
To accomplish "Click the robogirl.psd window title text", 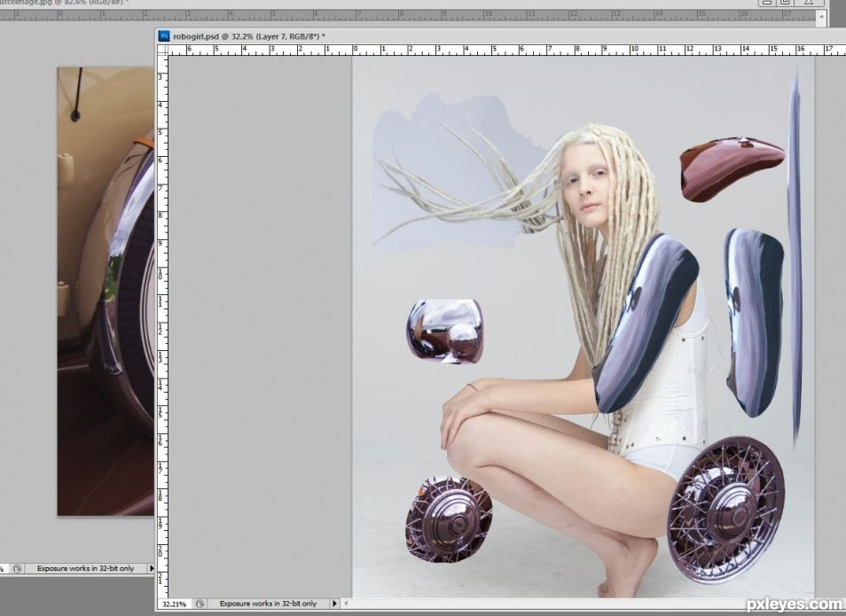I will [x=248, y=36].
